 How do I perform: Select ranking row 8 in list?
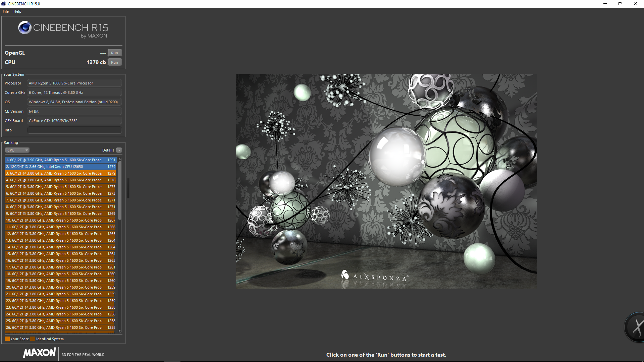60,207
